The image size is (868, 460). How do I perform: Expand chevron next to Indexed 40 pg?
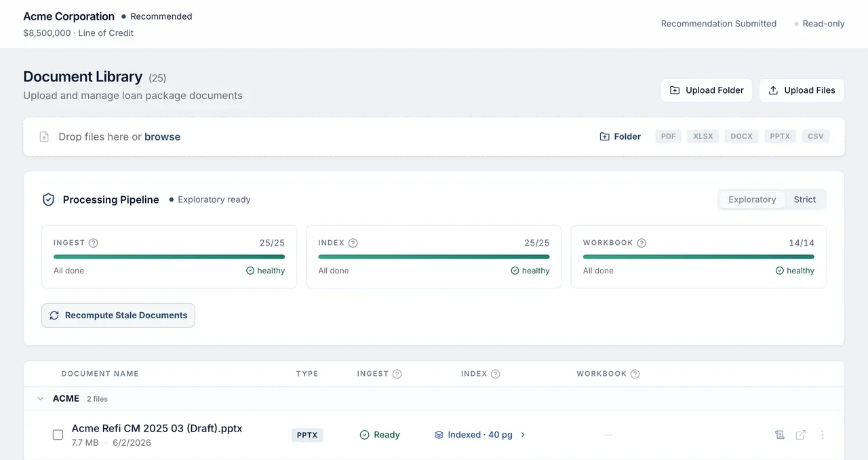pos(523,435)
